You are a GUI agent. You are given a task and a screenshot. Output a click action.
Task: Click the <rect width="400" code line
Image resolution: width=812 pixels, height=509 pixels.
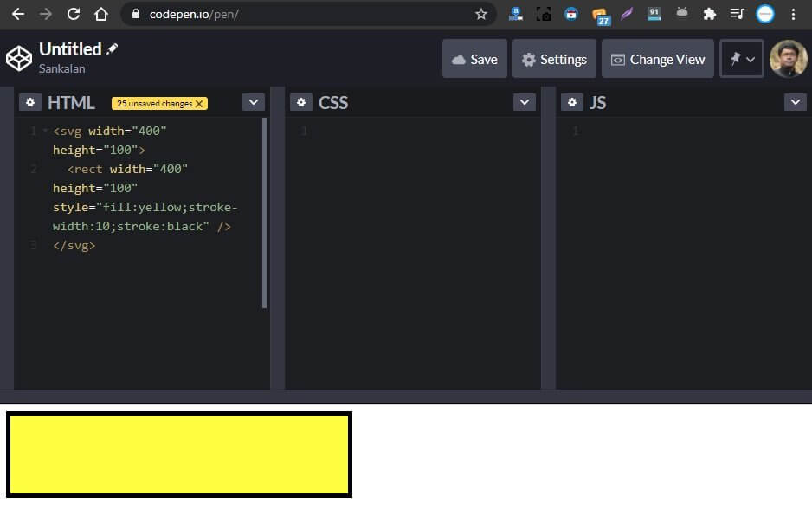click(x=127, y=170)
